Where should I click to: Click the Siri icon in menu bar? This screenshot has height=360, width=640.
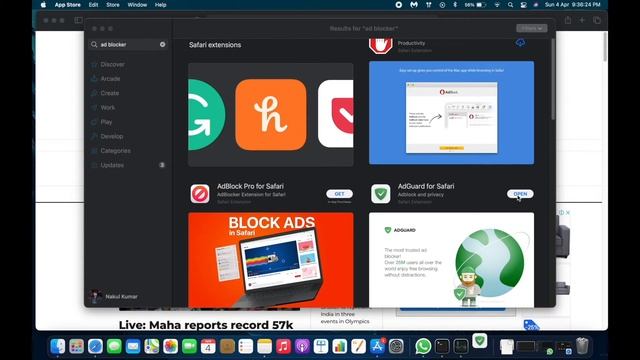(x=536, y=5)
